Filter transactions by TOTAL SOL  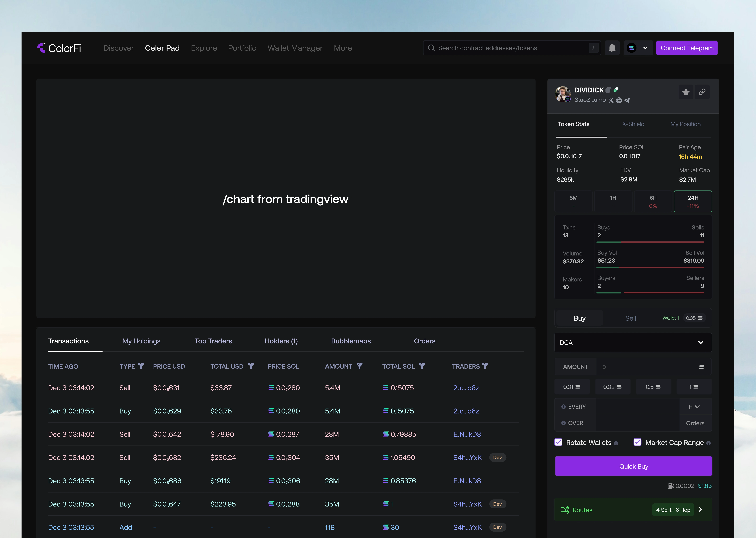click(x=422, y=366)
